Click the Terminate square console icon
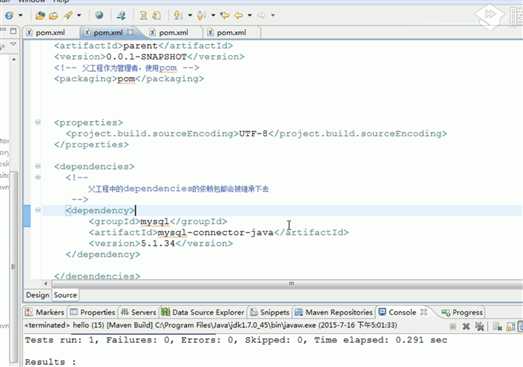The image size is (523, 367). pos(453,326)
